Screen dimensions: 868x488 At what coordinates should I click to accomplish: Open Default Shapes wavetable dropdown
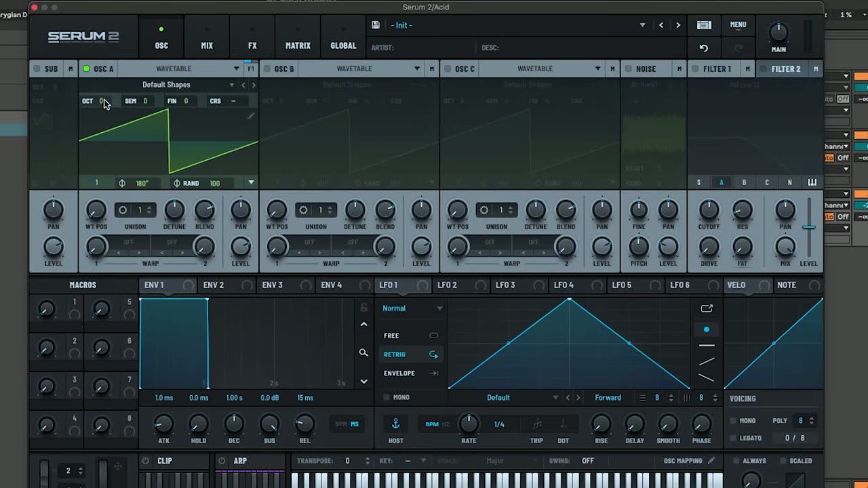(x=232, y=85)
